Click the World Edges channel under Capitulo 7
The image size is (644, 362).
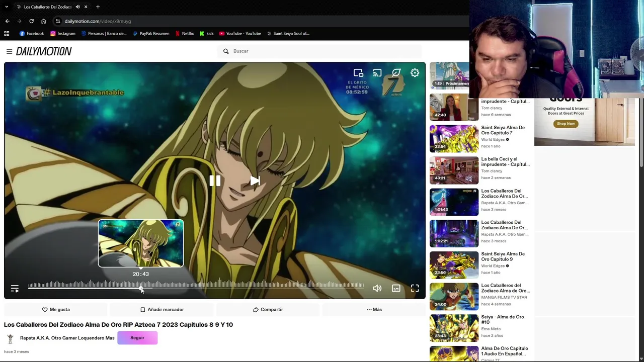493,139
